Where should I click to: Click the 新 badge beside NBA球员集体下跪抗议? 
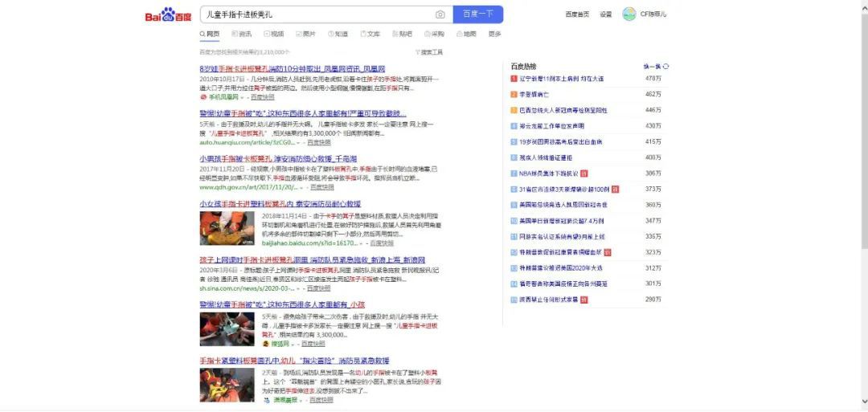coord(583,173)
